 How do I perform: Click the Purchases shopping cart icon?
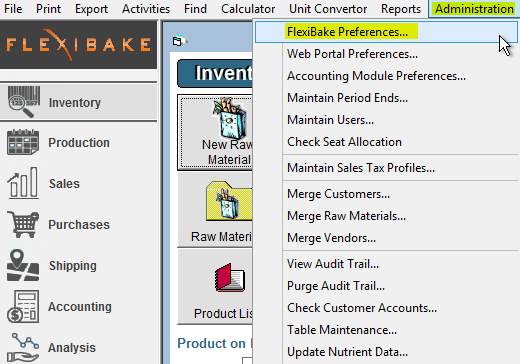(23, 224)
